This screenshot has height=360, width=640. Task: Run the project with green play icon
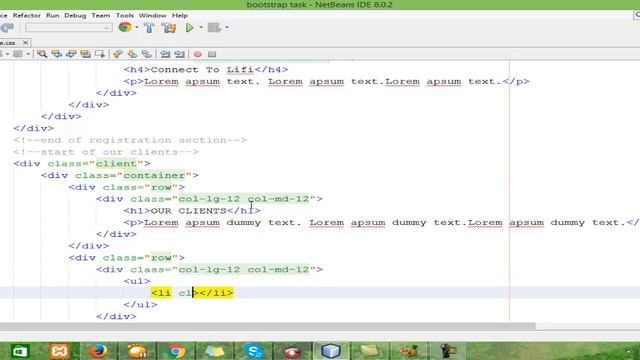click(189, 27)
